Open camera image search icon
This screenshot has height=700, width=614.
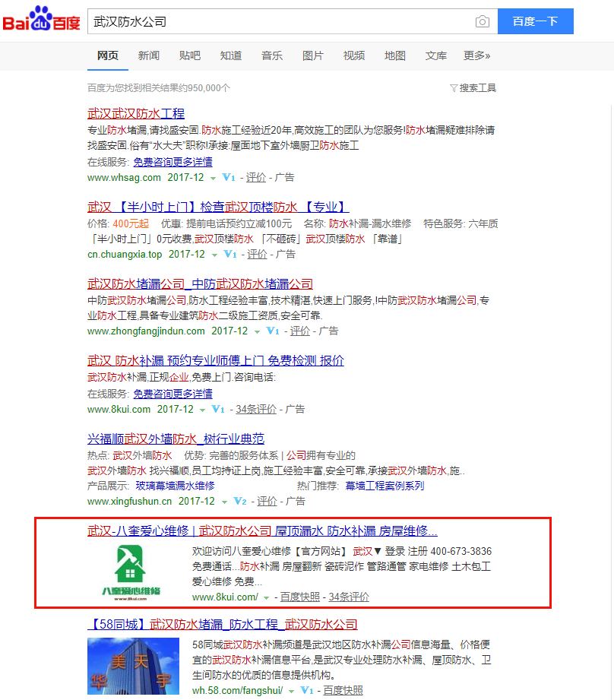pyautogui.click(x=483, y=21)
